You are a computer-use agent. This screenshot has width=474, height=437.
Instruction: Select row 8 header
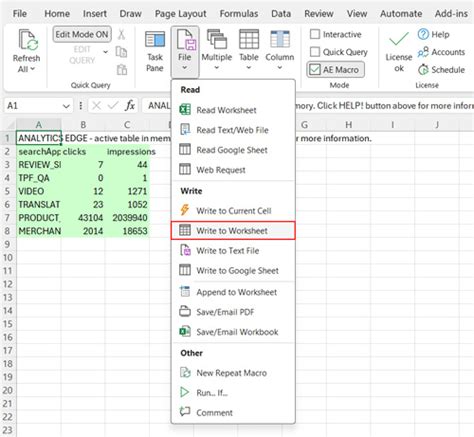[x=8, y=231]
